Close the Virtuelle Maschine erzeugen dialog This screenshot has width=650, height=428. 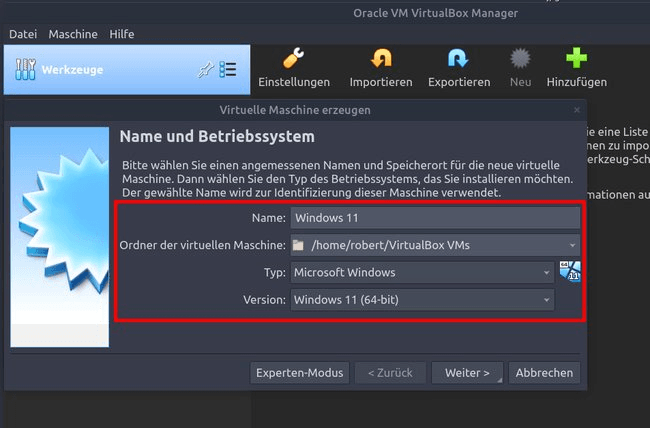(577, 109)
